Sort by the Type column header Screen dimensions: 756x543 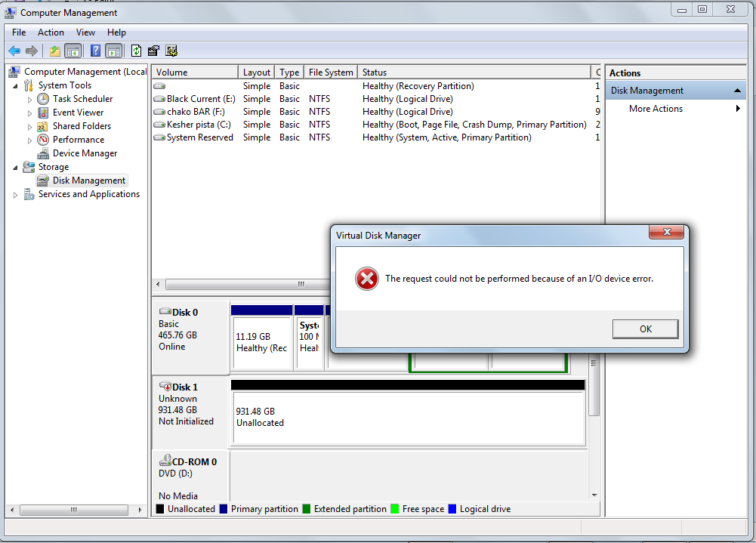(x=289, y=73)
